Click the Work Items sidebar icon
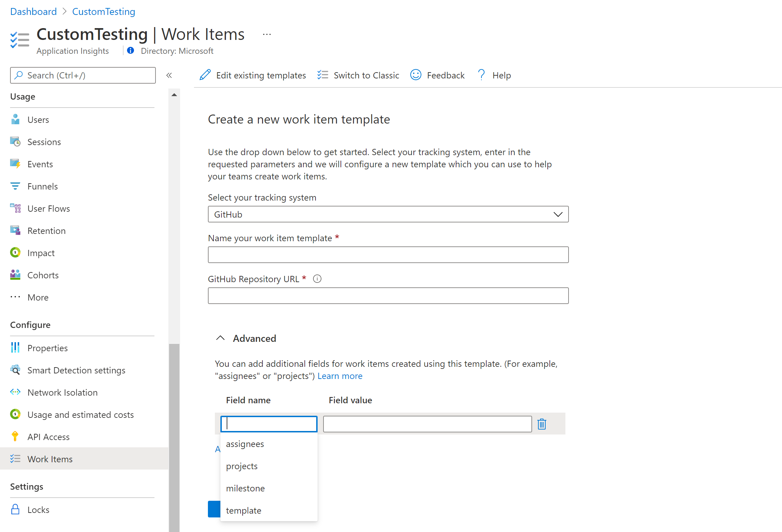This screenshot has height=532, width=782. 16,459
